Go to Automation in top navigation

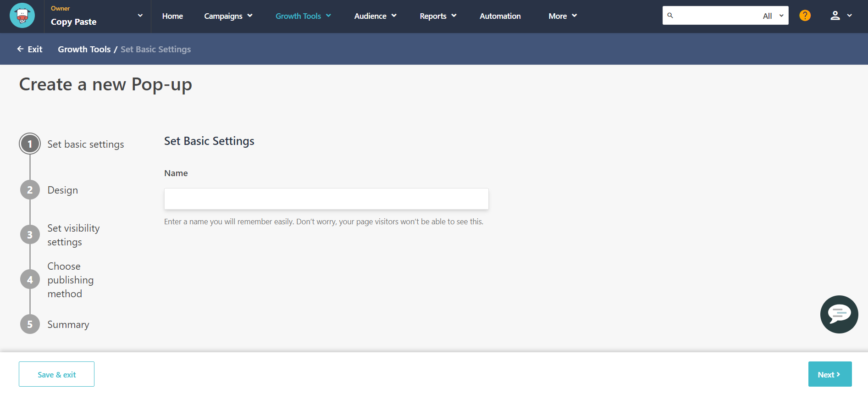click(x=500, y=16)
